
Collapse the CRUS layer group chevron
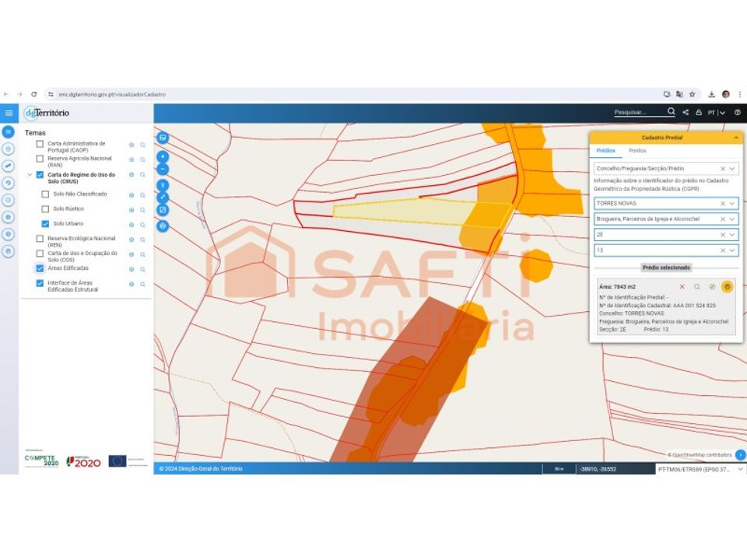point(30,175)
